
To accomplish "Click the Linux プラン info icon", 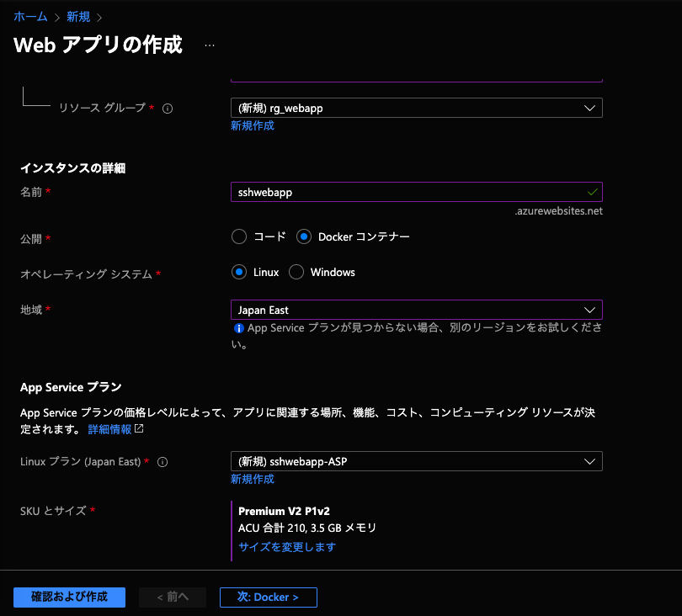I will coord(163,461).
